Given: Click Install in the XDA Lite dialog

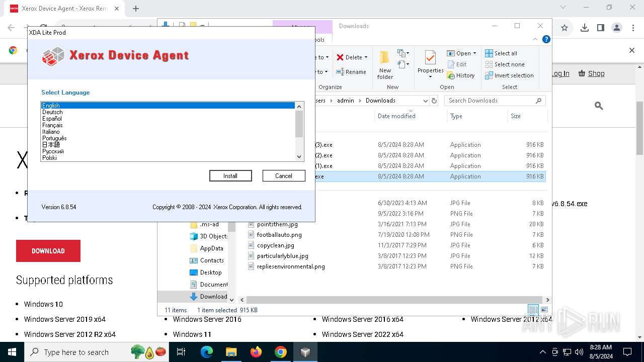Looking at the screenshot, I should click(x=230, y=176).
